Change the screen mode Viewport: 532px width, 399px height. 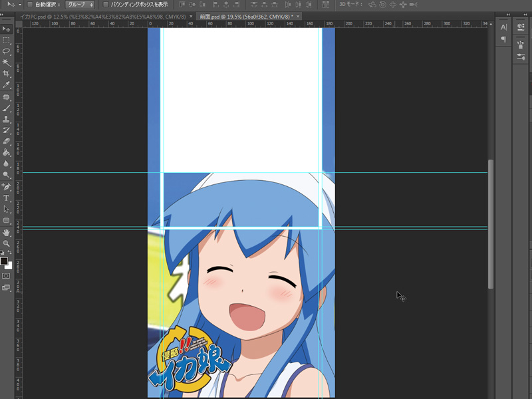pyautogui.click(x=6, y=288)
